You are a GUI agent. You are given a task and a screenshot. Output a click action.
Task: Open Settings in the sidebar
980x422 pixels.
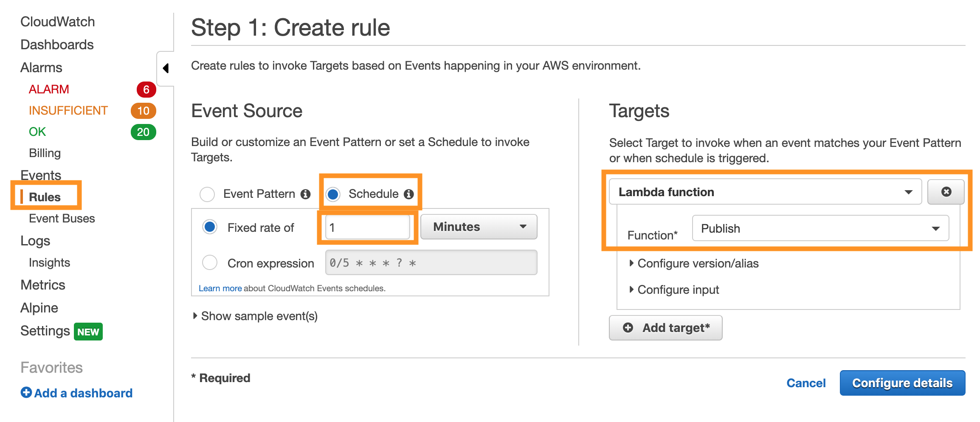tap(45, 331)
